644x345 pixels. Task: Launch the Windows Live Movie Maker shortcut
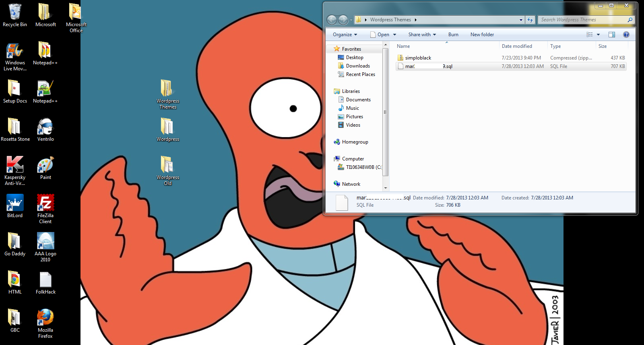point(15,57)
